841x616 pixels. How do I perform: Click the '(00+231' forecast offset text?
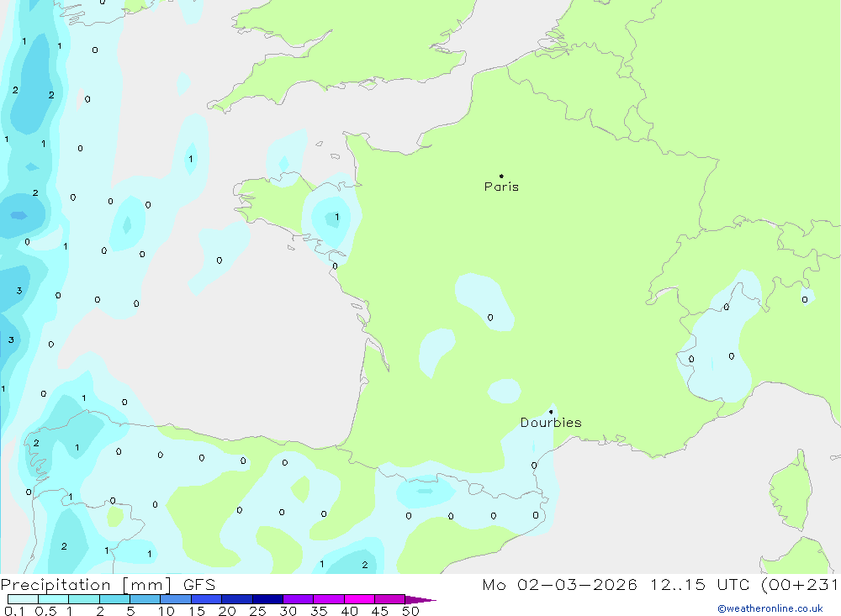[x=800, y=585]
